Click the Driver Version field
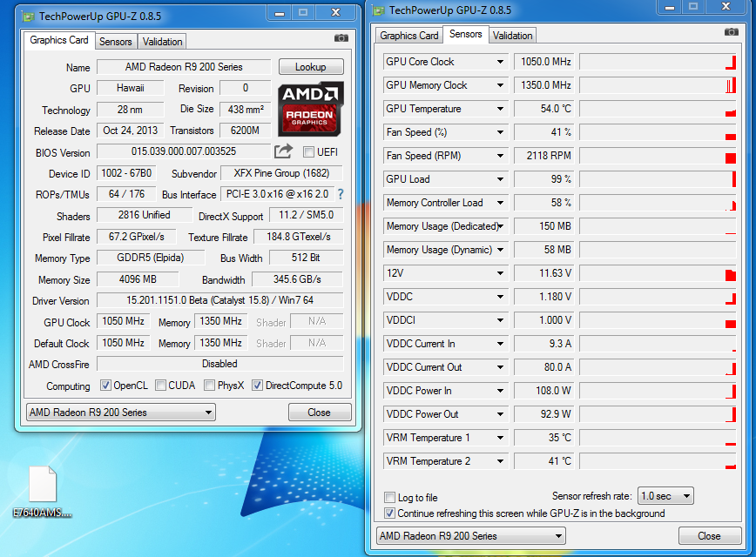Viewport: 756px width, 557px height. (x=219, y=300)
